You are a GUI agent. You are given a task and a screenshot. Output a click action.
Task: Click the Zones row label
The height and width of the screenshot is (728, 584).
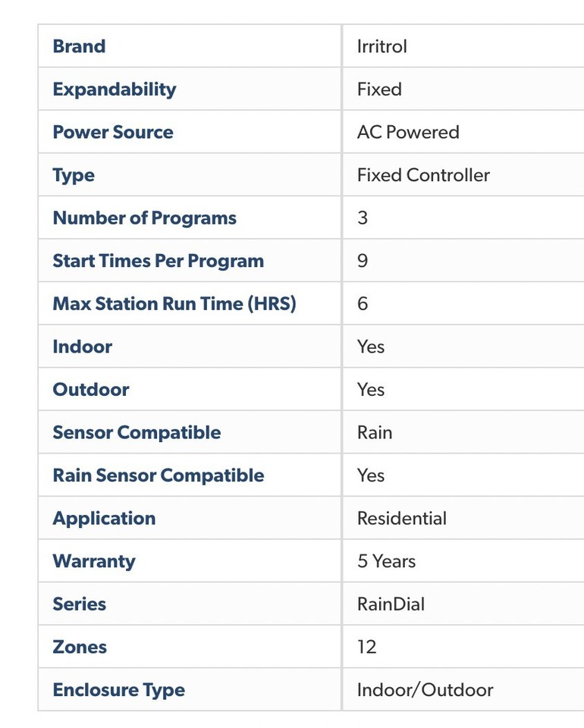click(x=80, y=647)
